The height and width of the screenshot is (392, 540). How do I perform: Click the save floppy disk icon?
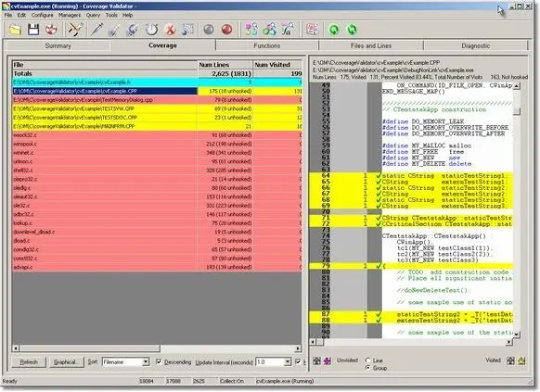[33, 30]
